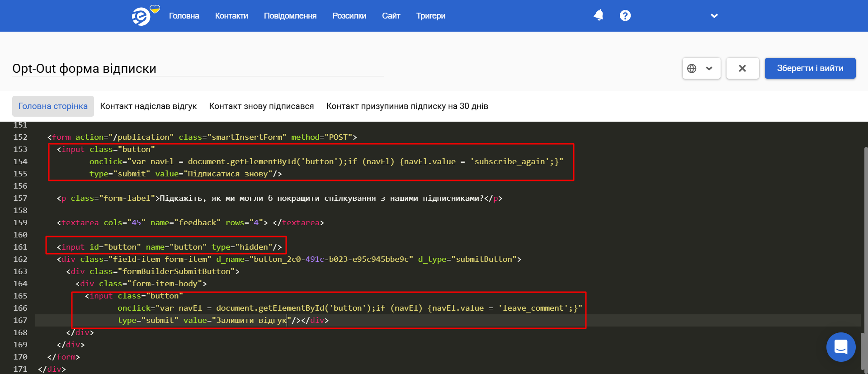Edit the Opt-Out форма відписки title field
Image resolution: width=868 pixels, height=374 pixels.
pyautogui.click(x=198, y=68)
